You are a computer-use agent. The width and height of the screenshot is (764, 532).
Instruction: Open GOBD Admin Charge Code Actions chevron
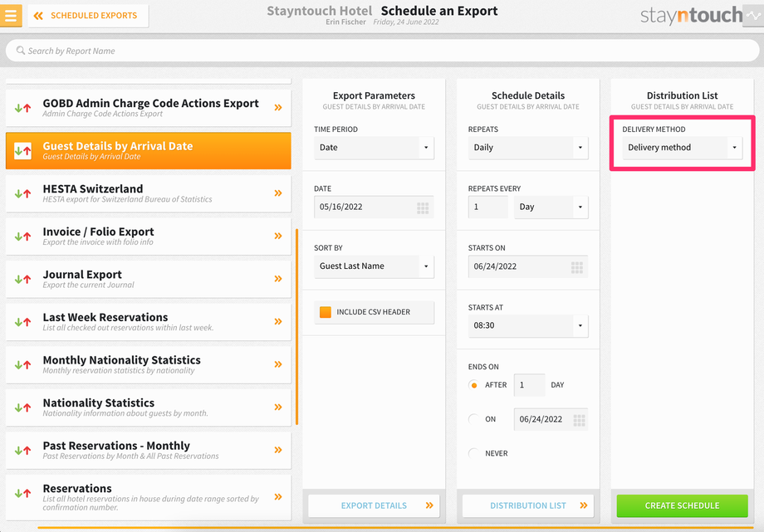pos(278,108)
